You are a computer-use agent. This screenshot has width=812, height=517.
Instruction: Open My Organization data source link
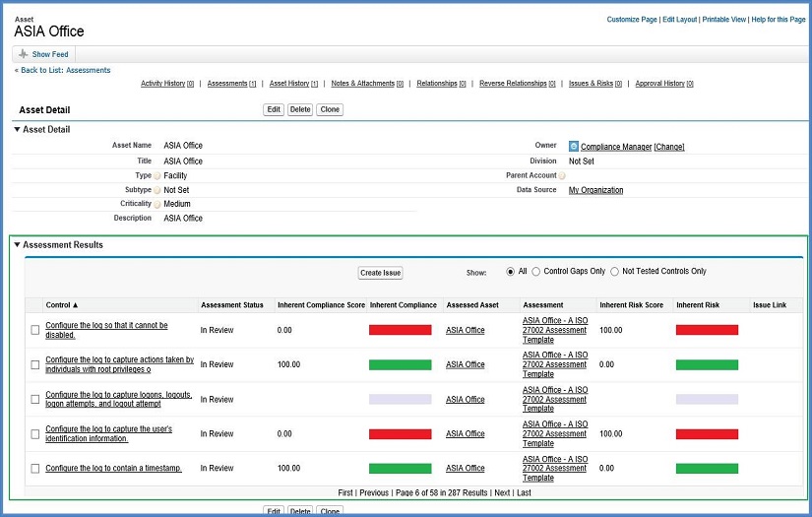596,190
